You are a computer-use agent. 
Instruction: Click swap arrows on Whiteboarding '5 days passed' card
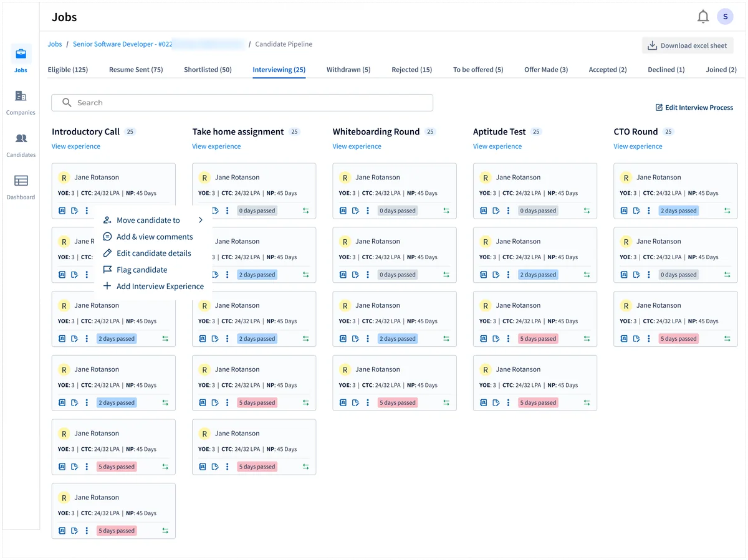click(446, 403)
